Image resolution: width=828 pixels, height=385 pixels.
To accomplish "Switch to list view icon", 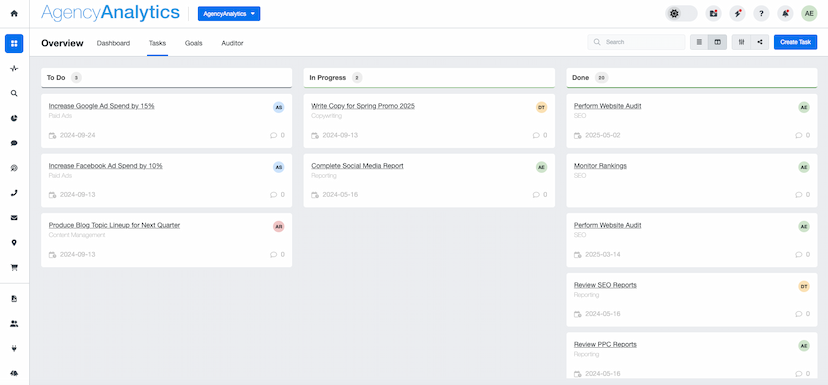I will coord(699,42).
